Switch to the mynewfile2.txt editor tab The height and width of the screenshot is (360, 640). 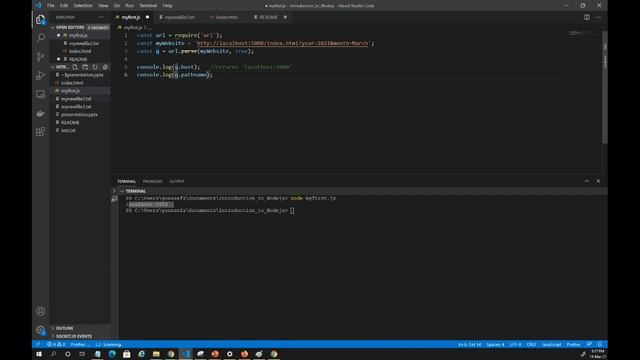180,17
